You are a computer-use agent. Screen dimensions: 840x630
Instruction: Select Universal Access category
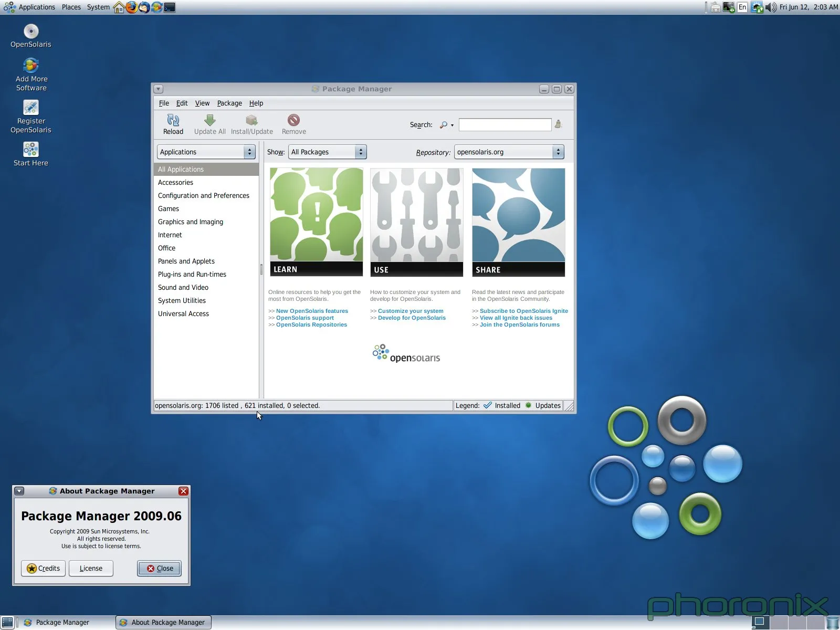click(x=206, y=314)
